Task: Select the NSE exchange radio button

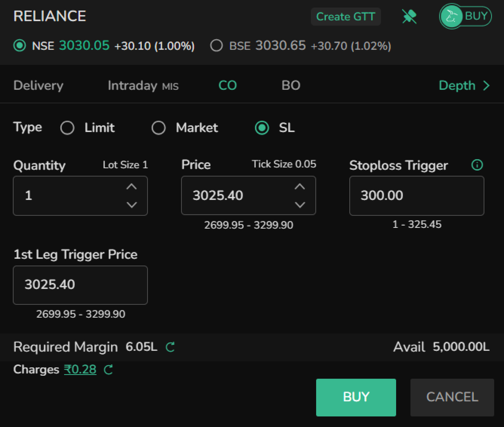Action: coord(20,45)
